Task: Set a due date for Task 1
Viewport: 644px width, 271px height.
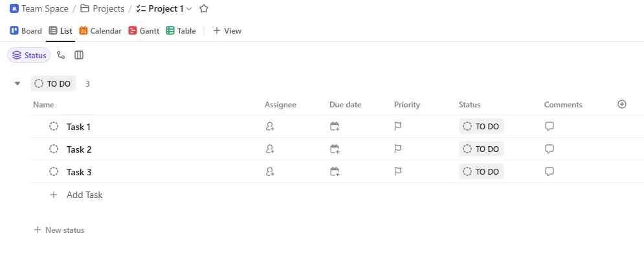Action: pyautogui.click(x=335, y=127)
